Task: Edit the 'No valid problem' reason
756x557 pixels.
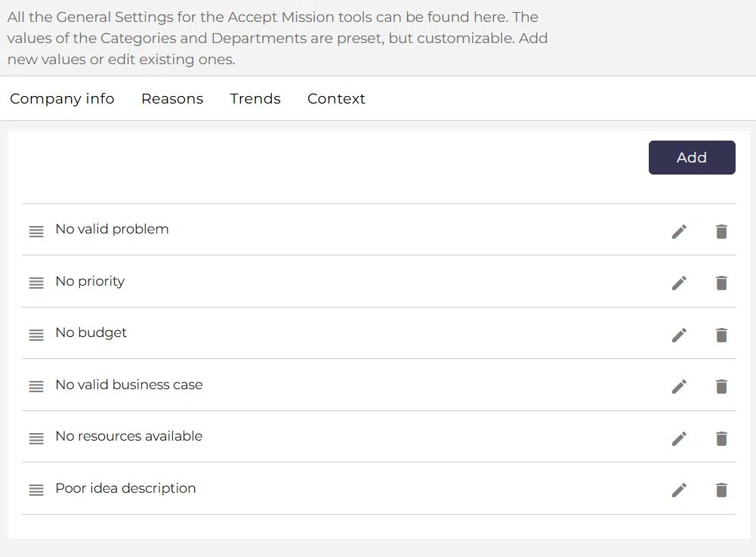Action: tap(679, 232)
